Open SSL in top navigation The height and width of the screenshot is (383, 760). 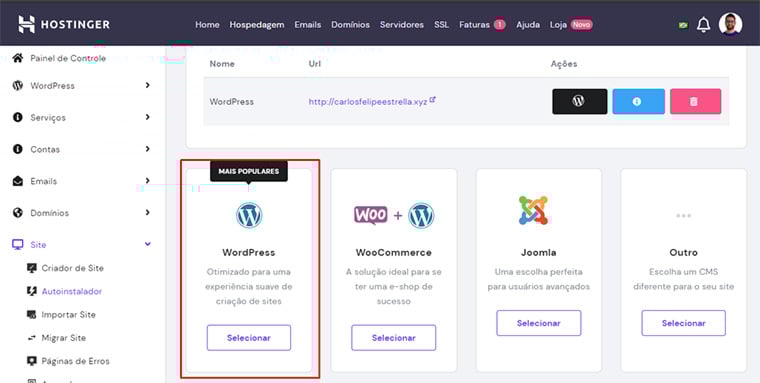pyautogui.click(x=442, y=25)
